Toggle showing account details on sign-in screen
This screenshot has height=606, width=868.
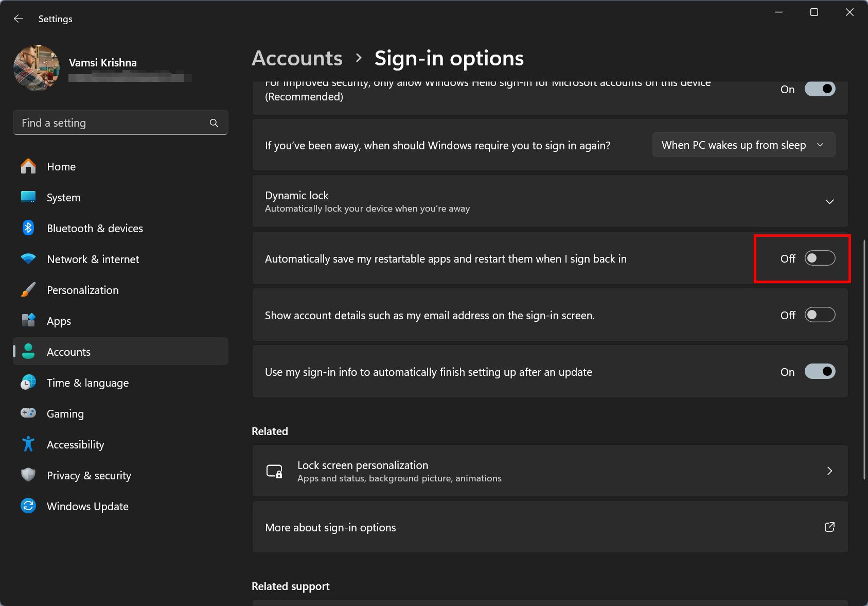[820, 315]
